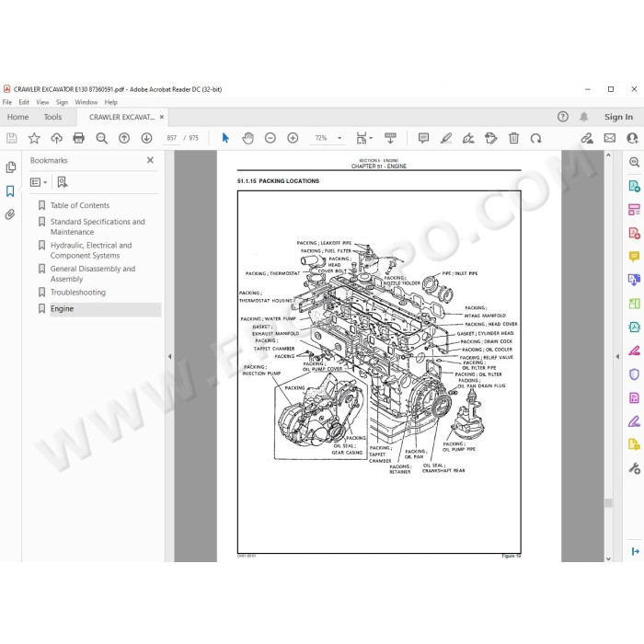Open the Sign menu
This screenshot has height=644, width=644.
point(62,102)
